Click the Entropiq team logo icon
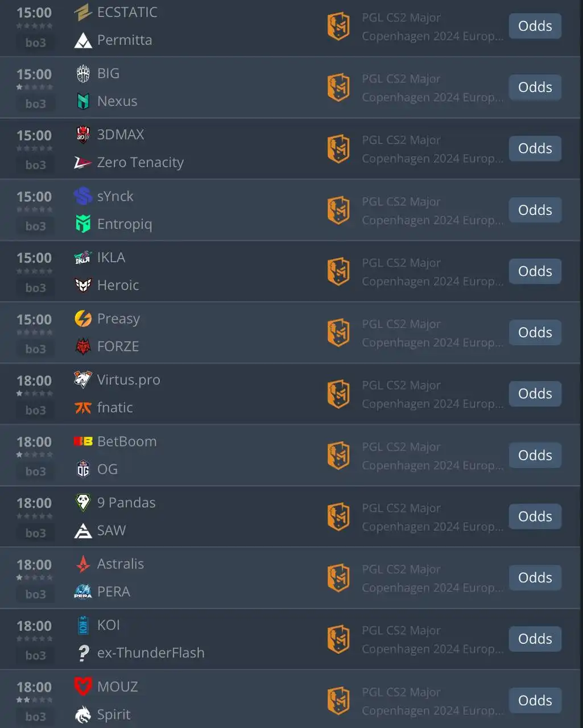 pos(83,224)
